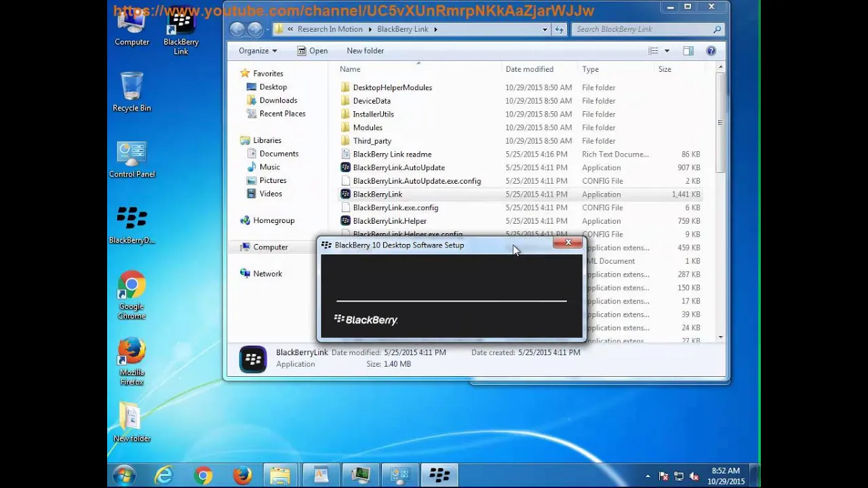Select the New folder desktop icon
The image size is (868, 488).
tap(132, 422)
